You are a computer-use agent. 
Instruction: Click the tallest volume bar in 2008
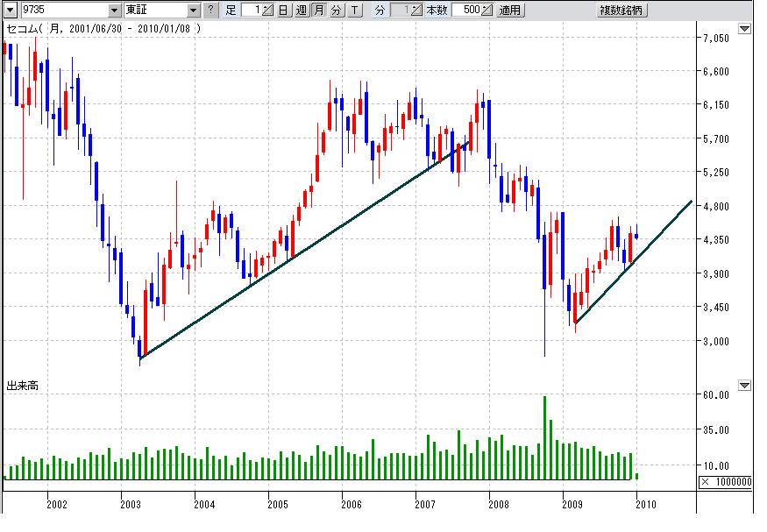pyautogui.click(x=544, y=436)
